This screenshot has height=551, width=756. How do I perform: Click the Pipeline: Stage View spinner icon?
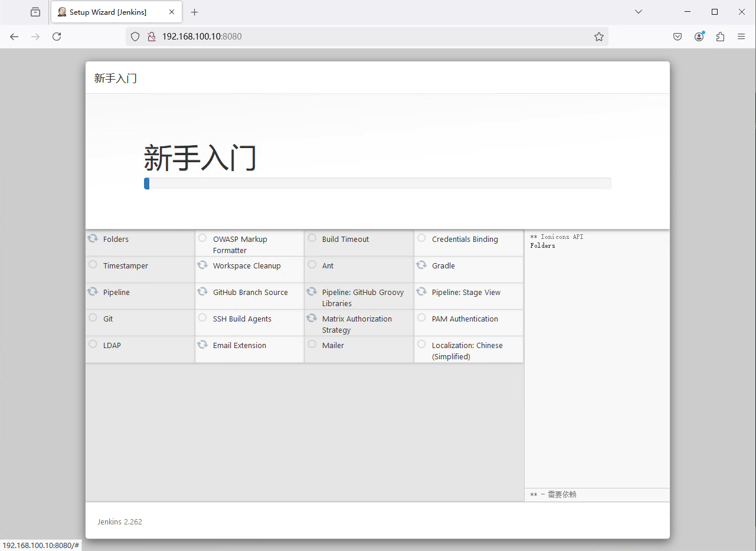tap(421, 291)
